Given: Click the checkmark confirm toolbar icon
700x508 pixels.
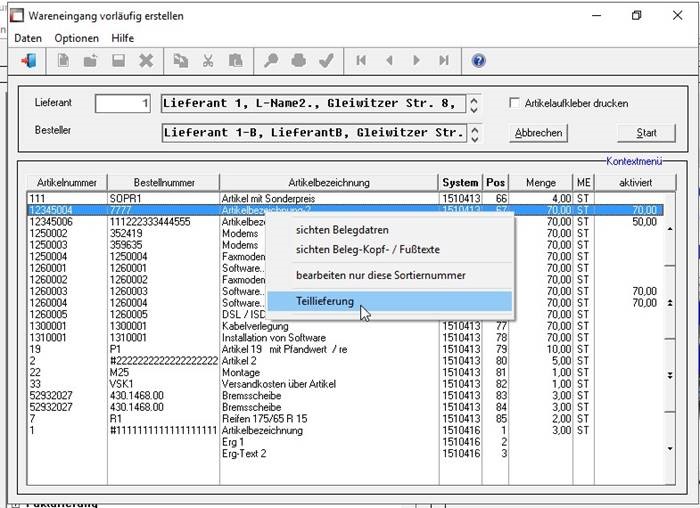Looking at the screenshot, I should pos(326,61).
